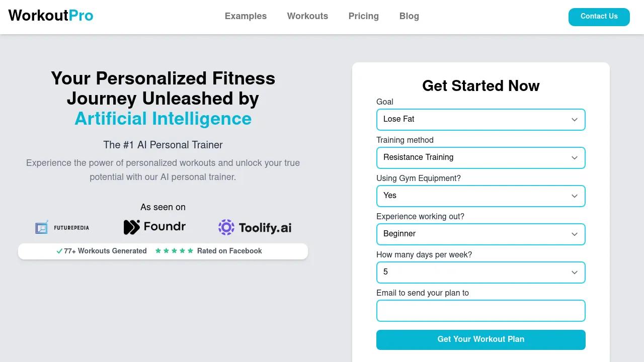Click the Foundr logo
Viewport: 644px width, 362px height.
click(x=154, y=227)
